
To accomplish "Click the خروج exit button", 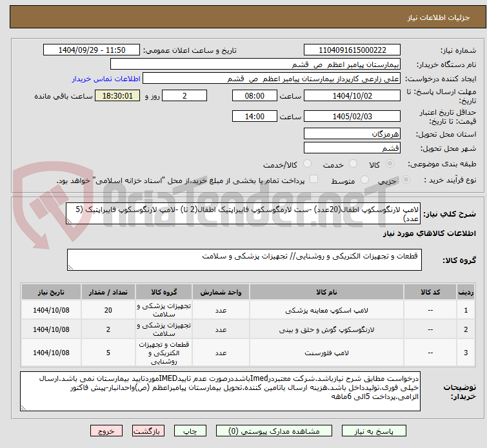I will [x=106, y=431].
